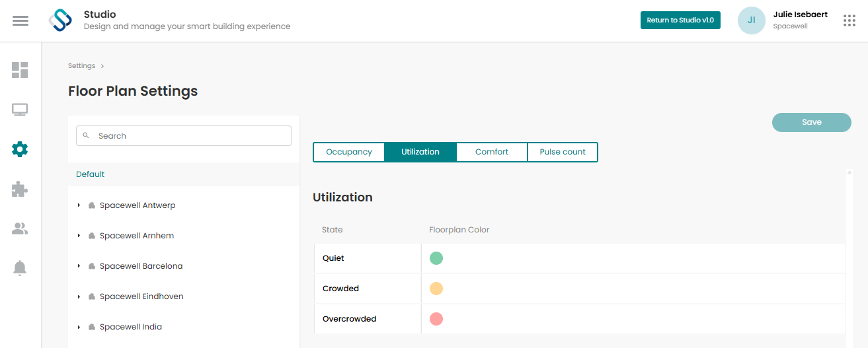The image size is (868, 348).
Task: Select the Utilization tab
Action: tap(420, 152)
